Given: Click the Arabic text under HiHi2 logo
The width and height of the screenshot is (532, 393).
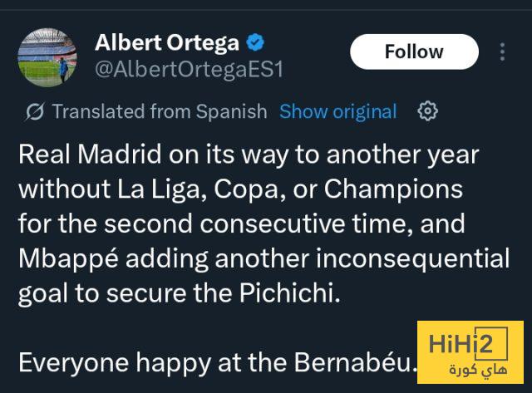Looking at the screenshot, I should click(478, 368).
